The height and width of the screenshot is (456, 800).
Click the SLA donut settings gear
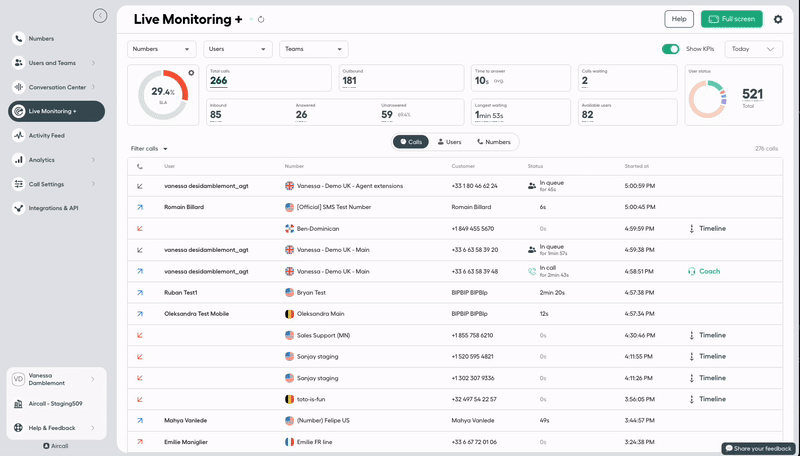click(191, 73)
